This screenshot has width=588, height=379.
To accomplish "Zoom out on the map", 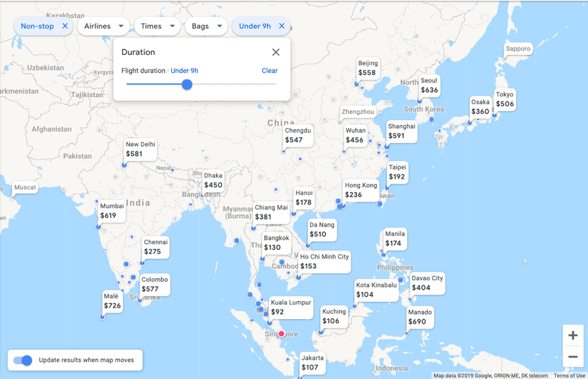I will click(x=572, y=357).
